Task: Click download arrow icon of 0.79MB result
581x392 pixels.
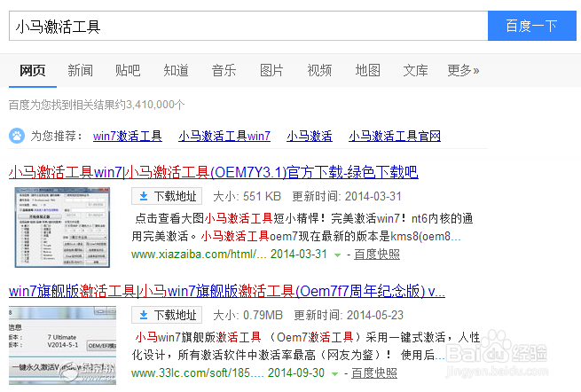Action: [144, 316]
